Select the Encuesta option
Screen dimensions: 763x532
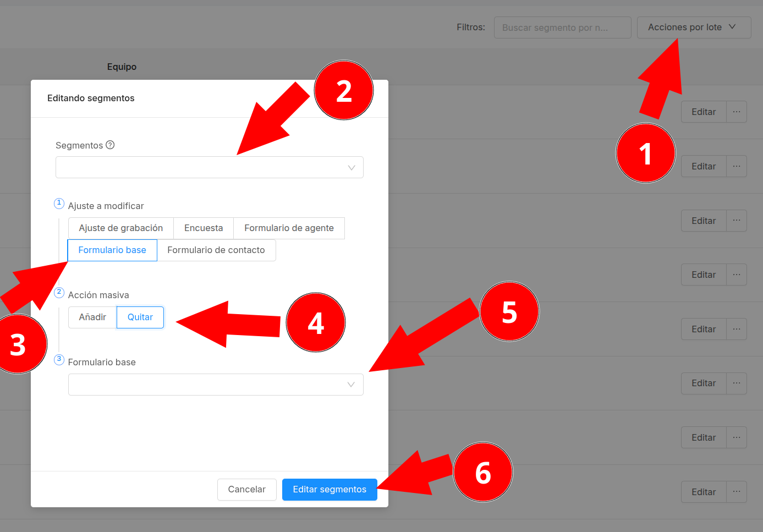(204, 228)
